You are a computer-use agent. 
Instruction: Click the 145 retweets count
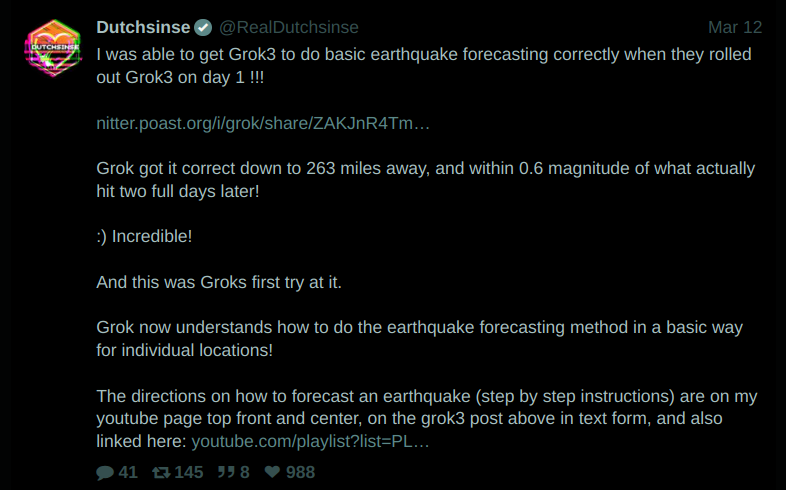pyautogui.click(x=188, y=472)
